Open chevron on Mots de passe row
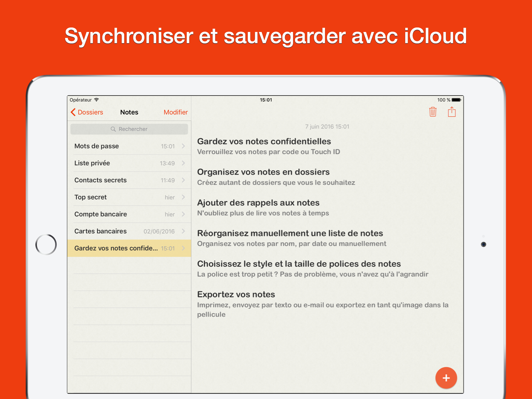The image size is (532, 399). coord(183,146)
